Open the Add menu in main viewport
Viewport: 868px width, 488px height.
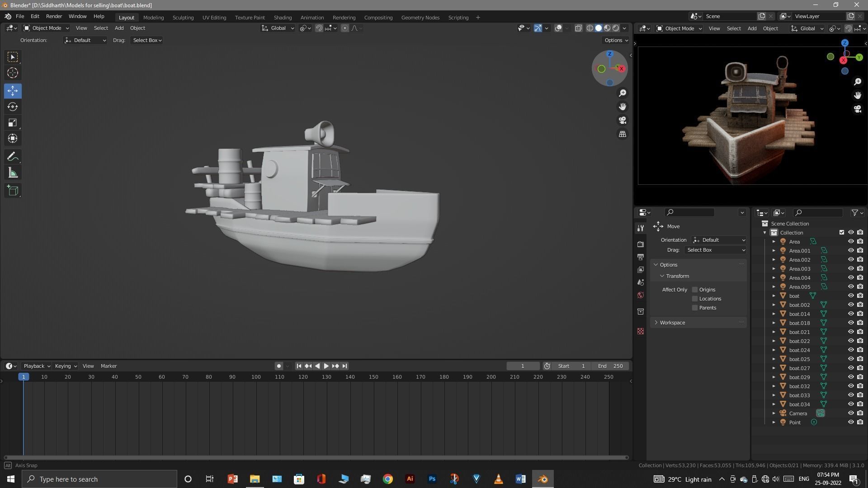pos(119,28)
